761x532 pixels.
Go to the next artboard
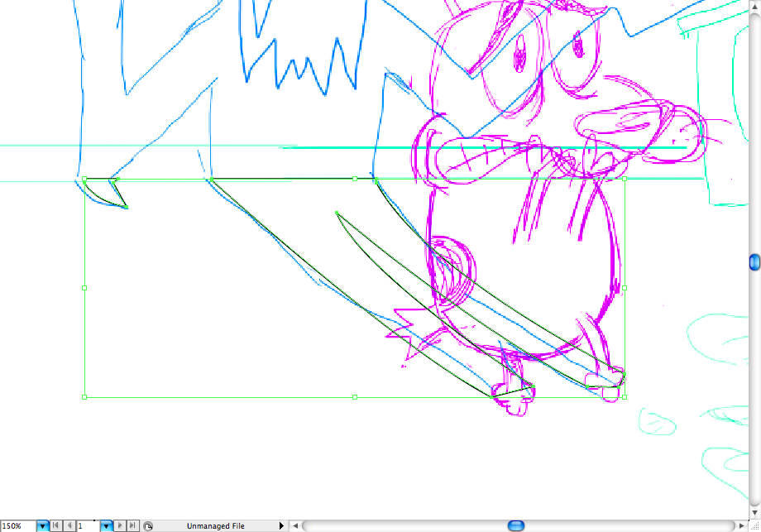(x=120, y=525)
